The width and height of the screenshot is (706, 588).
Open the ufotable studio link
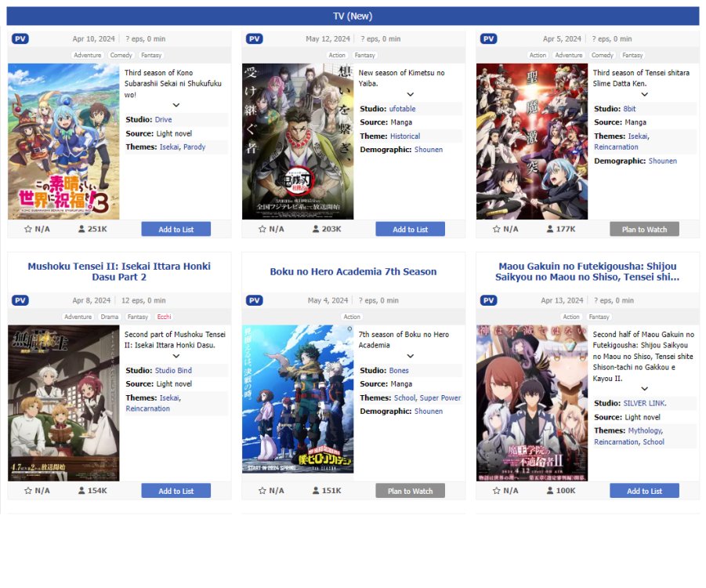point(402,109)
